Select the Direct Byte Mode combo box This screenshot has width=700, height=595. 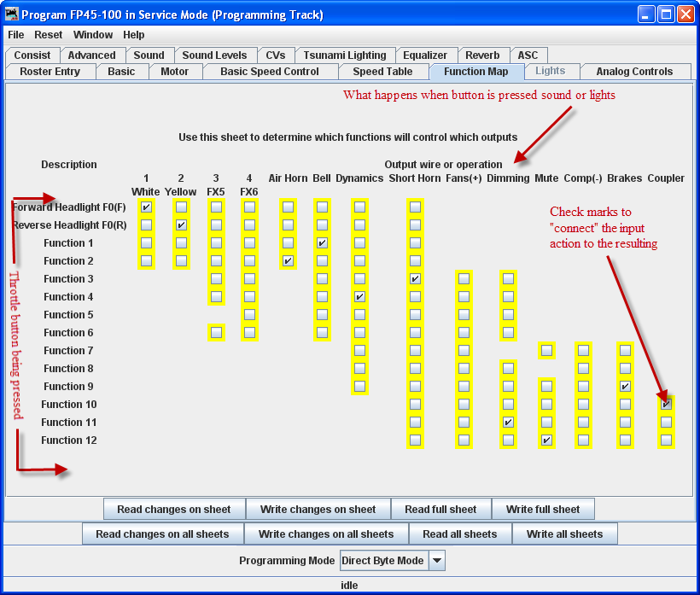[383, 561]
